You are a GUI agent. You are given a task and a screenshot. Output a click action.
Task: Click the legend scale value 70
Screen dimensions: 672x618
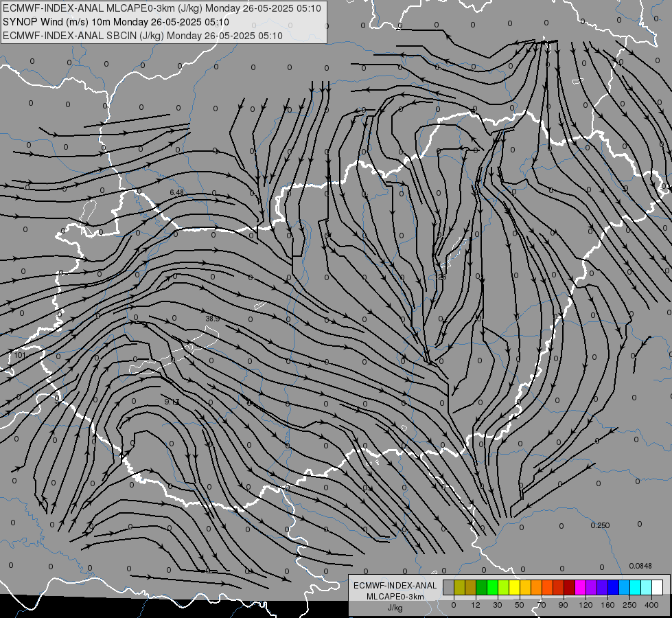tap(542, 605)
